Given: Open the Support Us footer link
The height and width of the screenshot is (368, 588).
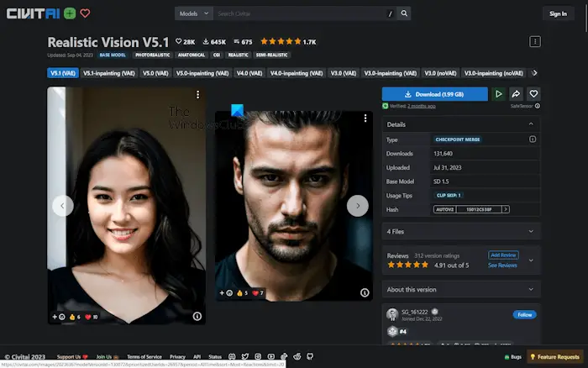Looking at the screenshot, I should point(72,356).
